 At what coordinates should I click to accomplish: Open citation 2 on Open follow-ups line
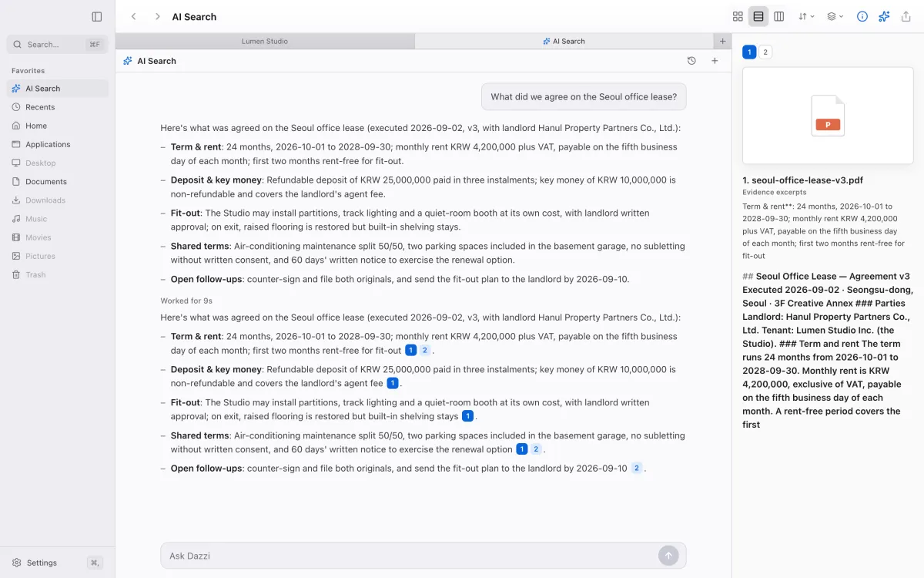[637, 468]
